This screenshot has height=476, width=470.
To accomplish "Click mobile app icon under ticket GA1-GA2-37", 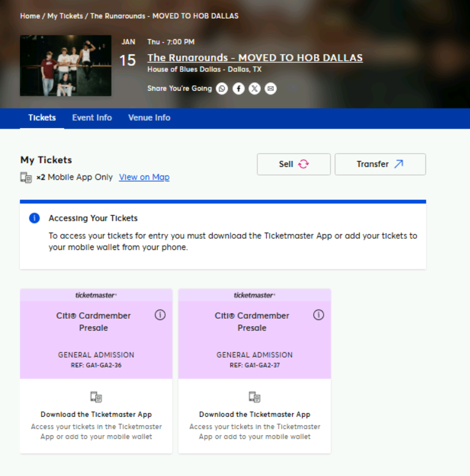I will click(255, 397).
